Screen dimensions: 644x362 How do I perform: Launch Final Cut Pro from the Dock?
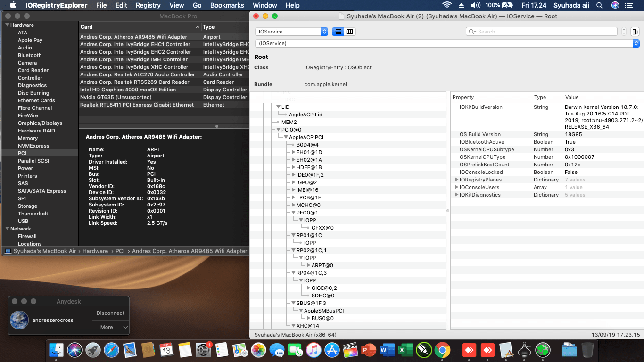[x=350, y=350]
